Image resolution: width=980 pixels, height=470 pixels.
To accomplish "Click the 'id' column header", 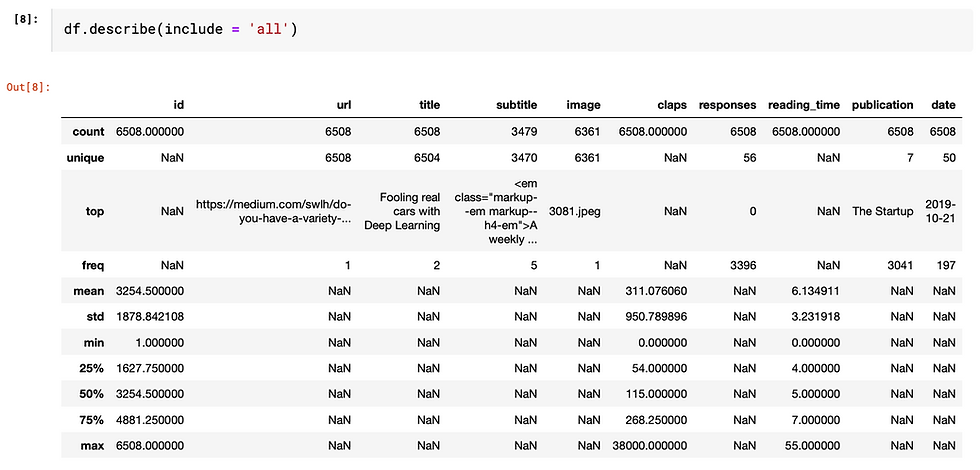I will click(178, 105).
